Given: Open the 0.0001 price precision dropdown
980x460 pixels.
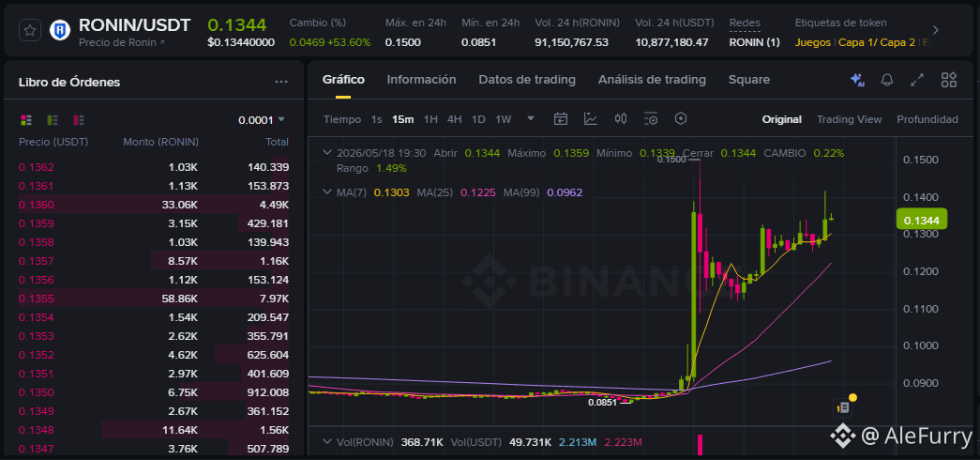Looking at the screenshot, I should click(x=262, y=119).
